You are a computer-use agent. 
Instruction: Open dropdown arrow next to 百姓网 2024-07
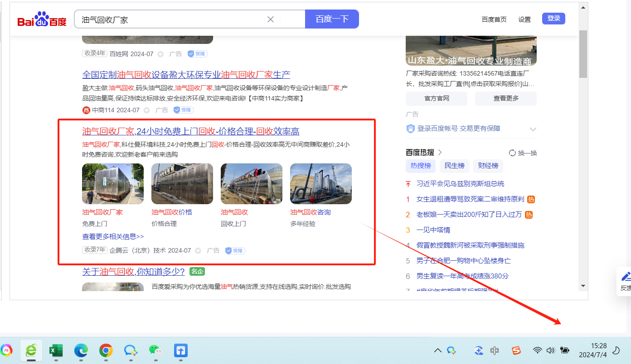160,54
